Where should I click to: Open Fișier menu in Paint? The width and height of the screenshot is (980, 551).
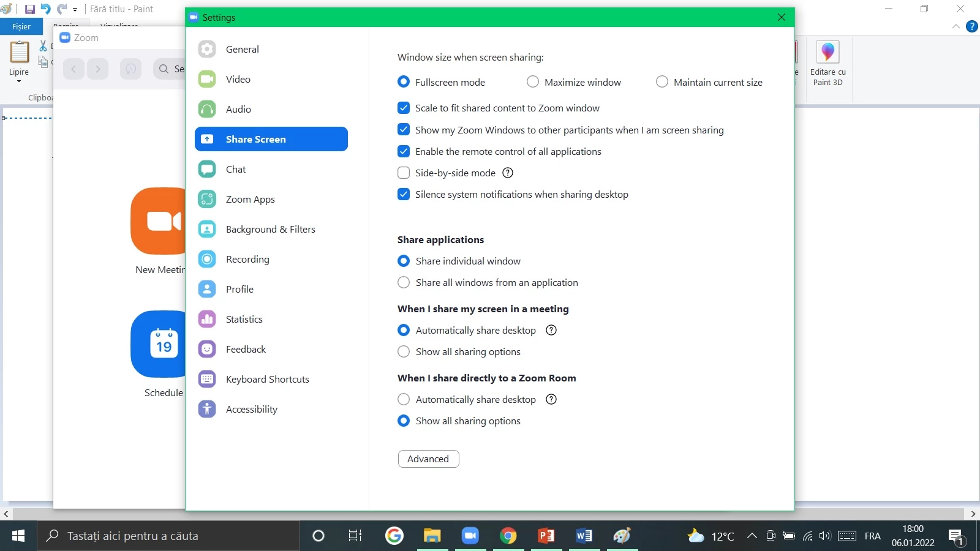[x=21, y=26]
